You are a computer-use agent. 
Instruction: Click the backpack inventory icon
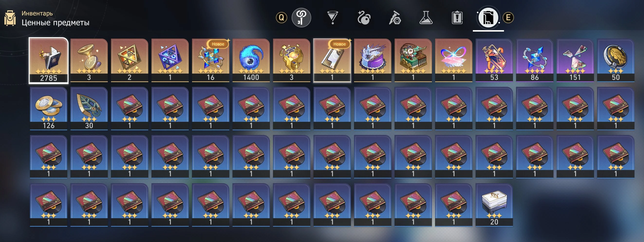click(x=10, y=18)
